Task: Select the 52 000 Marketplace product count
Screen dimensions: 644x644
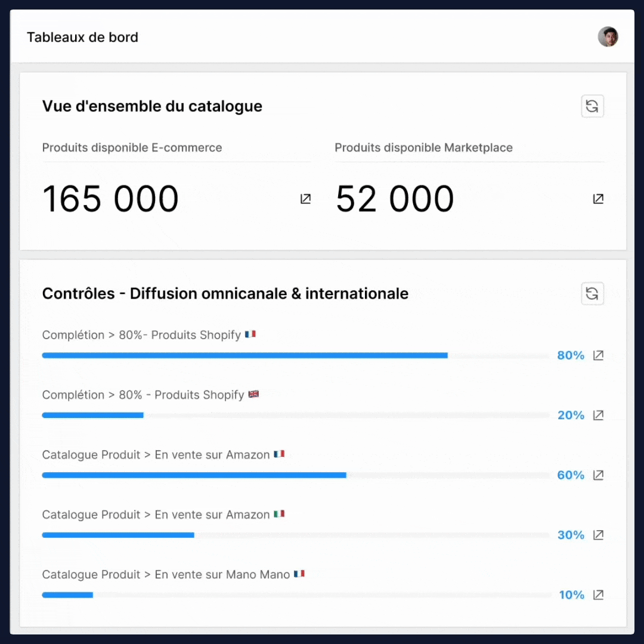Action: click(x=395, y=199)
